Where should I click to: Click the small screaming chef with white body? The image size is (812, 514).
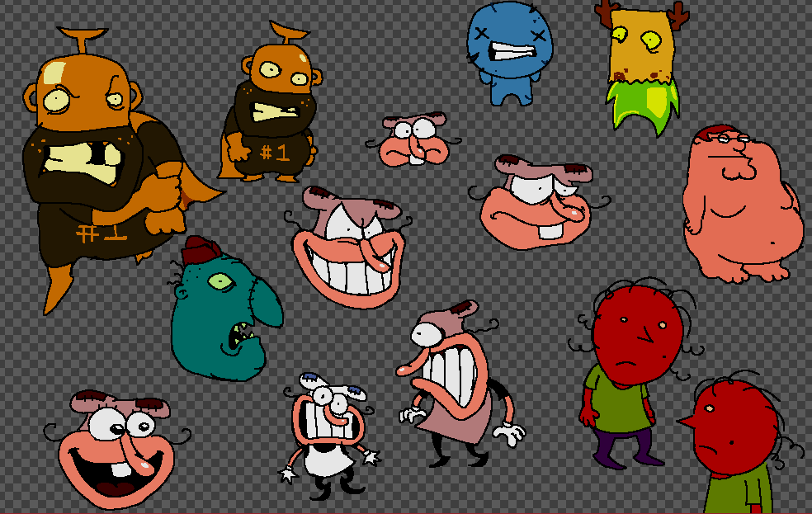330,436
